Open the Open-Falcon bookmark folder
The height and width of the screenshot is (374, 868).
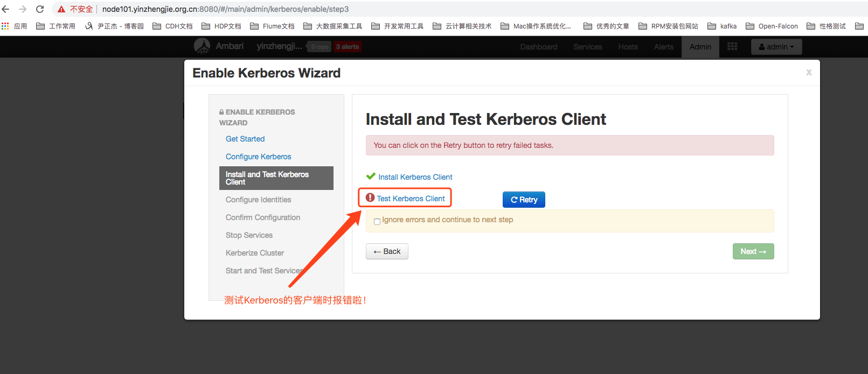pos(772,26)
